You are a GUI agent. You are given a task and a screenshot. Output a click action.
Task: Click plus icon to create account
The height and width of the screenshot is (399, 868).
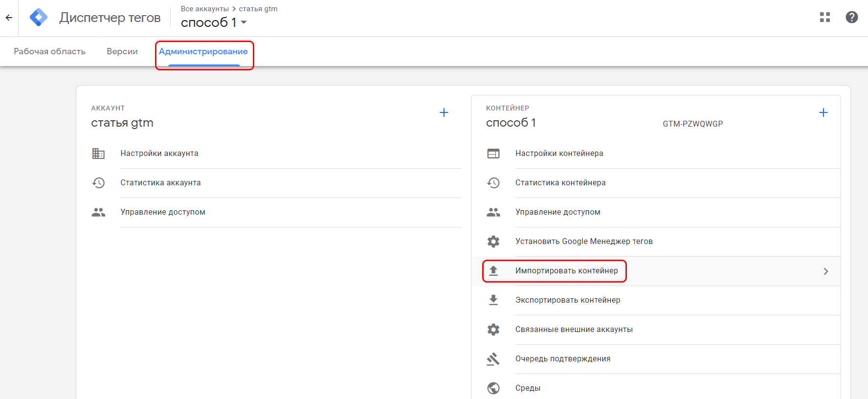(x=444, y=112)
